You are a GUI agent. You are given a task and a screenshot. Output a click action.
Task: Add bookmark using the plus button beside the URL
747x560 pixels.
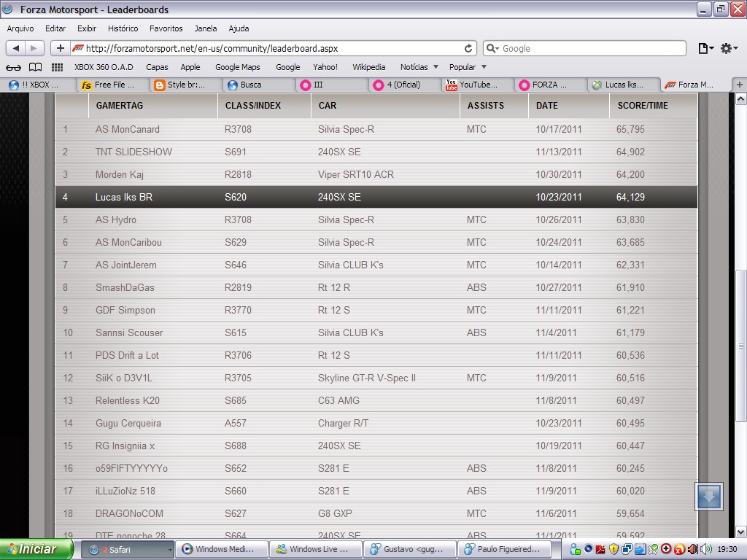click(60, 48)
